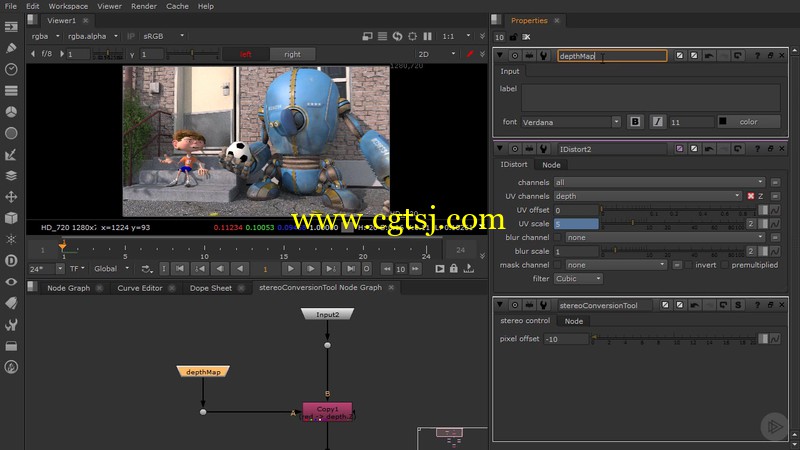Open the Cache menu
Viewport: 800px width, 450px height.
[x=177, y=6]
